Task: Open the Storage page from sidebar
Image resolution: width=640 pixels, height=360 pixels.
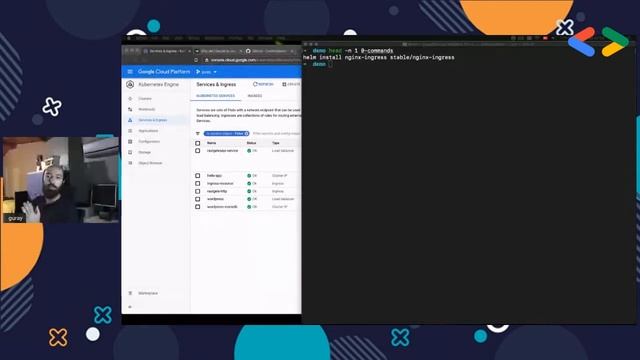Action: coord(144,152)
